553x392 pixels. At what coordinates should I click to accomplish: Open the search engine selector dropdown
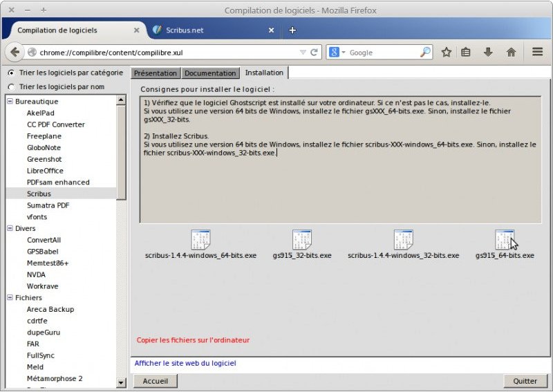tap(343, 53)
